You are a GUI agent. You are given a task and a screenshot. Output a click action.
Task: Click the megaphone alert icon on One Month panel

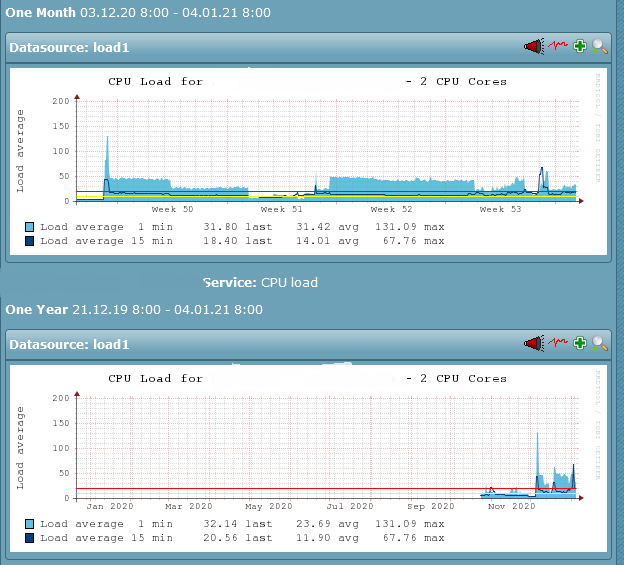[x=533, y=46]
